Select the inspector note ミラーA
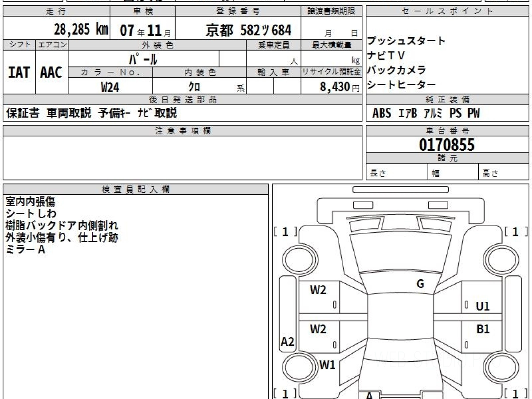 (x=25, y=250)
